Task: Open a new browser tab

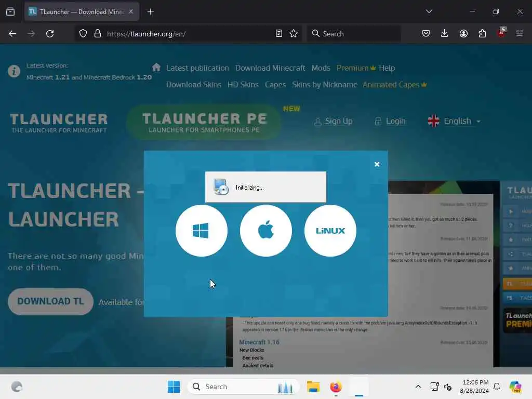Action: pos(150,12)
